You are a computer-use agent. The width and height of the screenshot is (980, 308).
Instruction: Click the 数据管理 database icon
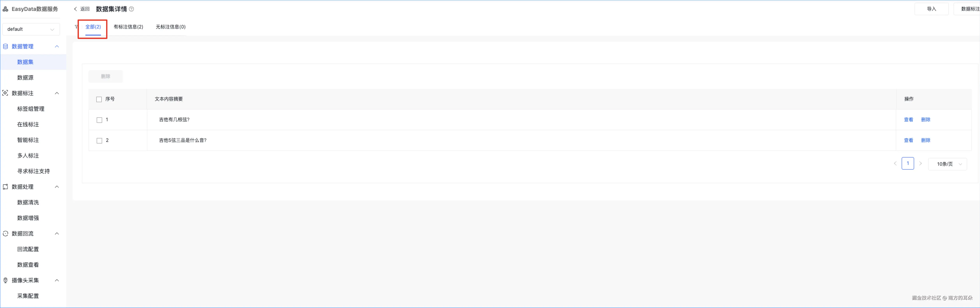[5, 46]
